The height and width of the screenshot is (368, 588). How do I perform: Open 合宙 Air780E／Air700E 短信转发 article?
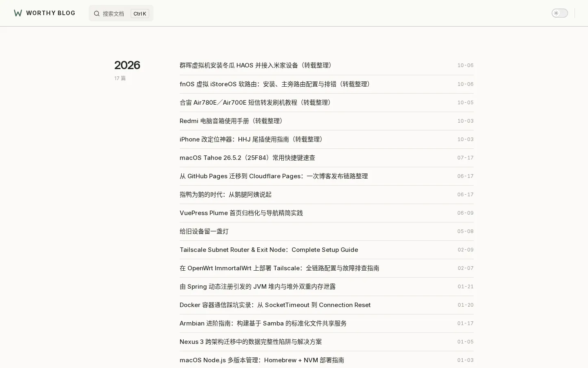pos(256,103)
